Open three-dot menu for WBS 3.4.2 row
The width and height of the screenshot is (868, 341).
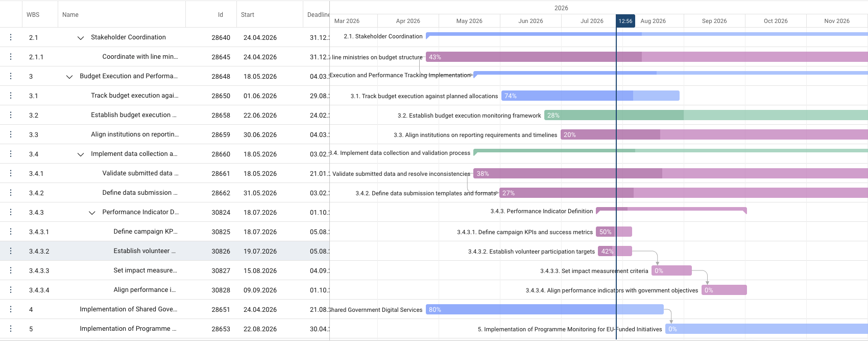pyautogui.click(x=11, y=193)
